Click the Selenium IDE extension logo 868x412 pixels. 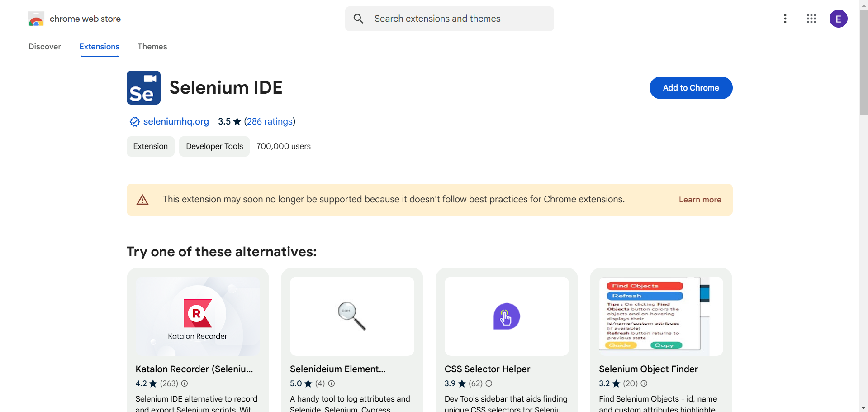coord(143,87)
